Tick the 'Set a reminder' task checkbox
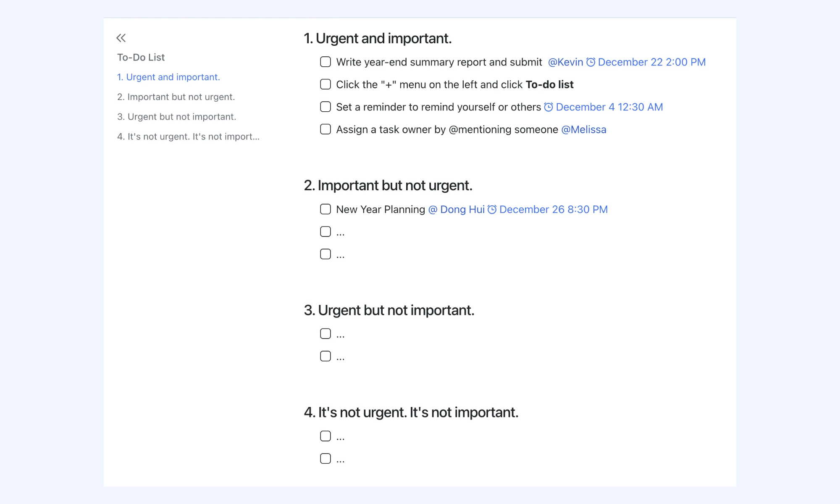The height and width of the screenshot is (504, 840). [325, 107]
